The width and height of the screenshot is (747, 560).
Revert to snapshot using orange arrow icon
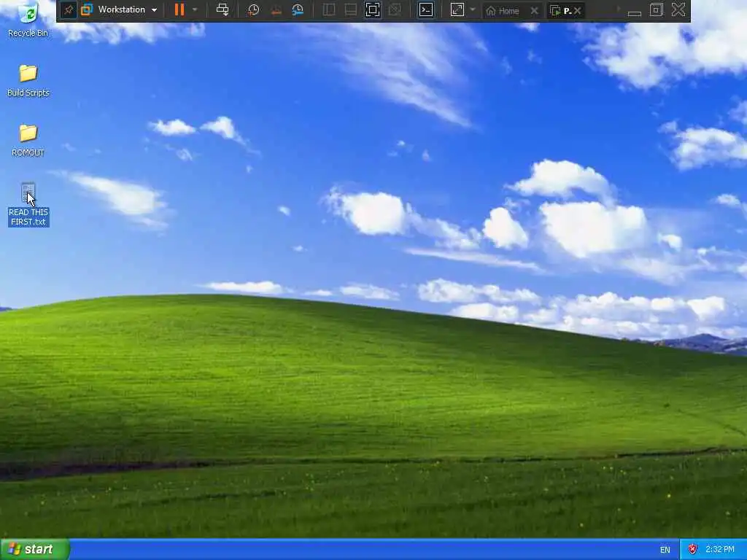coord(276,10)
